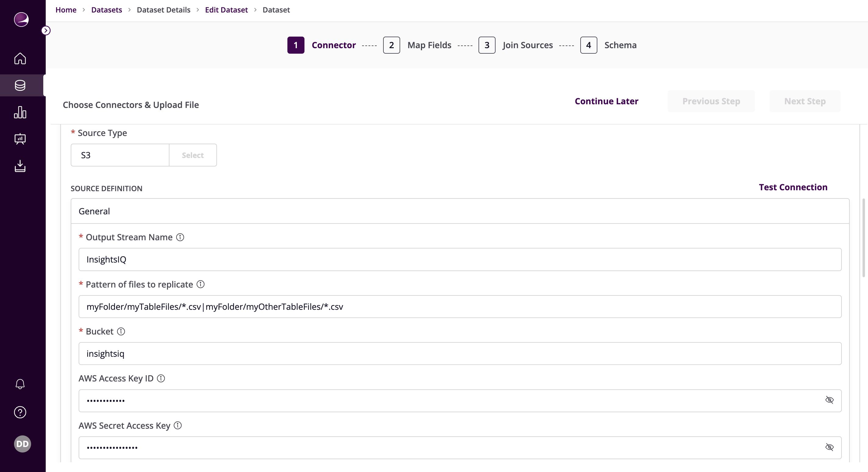Click info icon next to Bucket label
This screenshot has height=472, width=868.
point(121,331)
